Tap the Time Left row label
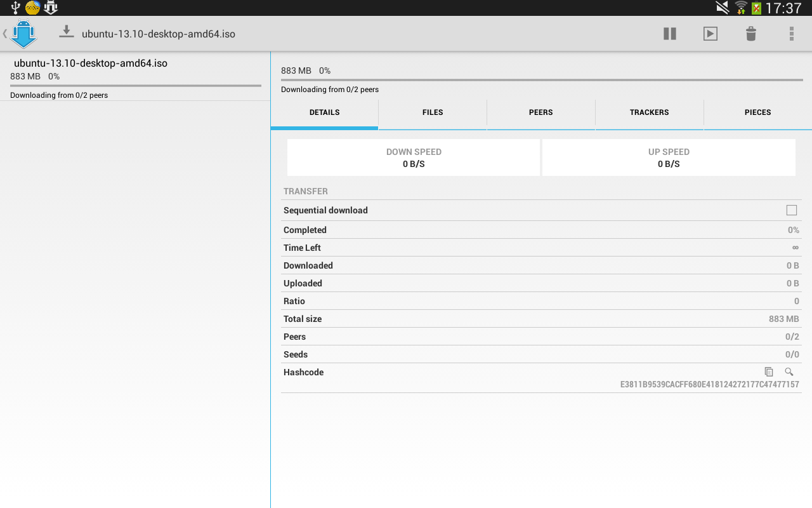This screenshot has height=508, width=812. click(302, 248)
